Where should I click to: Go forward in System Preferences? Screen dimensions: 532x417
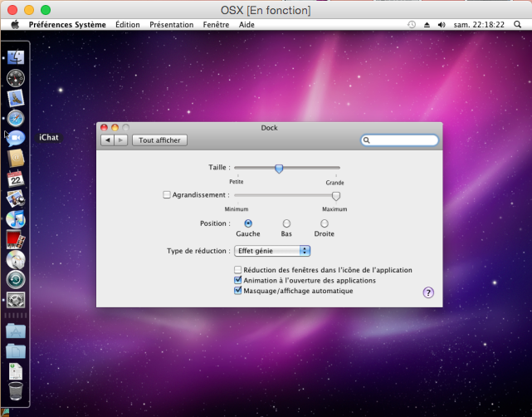(x=121, y=140)
